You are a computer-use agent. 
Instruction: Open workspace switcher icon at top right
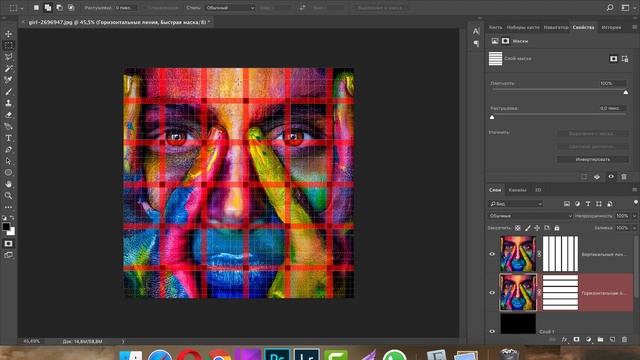pyautogui.click(x=625, y=7)
